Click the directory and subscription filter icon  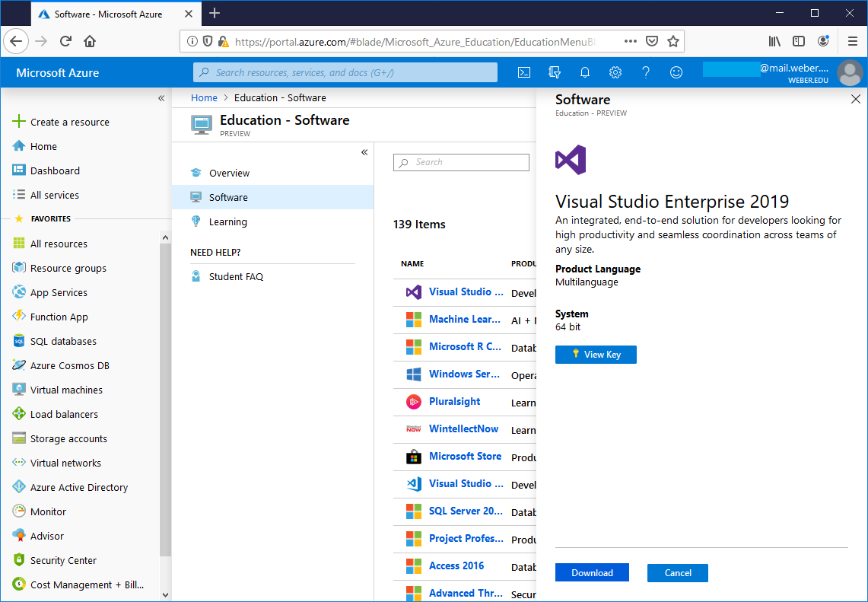point(555,72)
